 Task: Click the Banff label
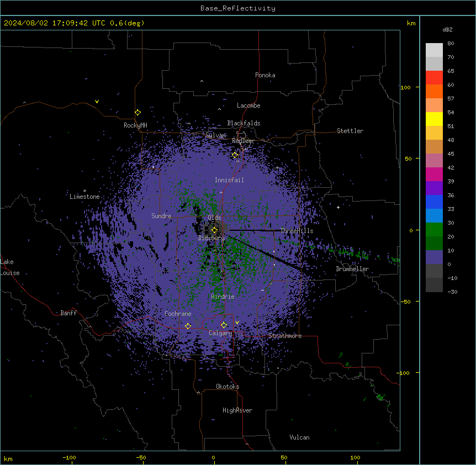(x=68, y=313)
